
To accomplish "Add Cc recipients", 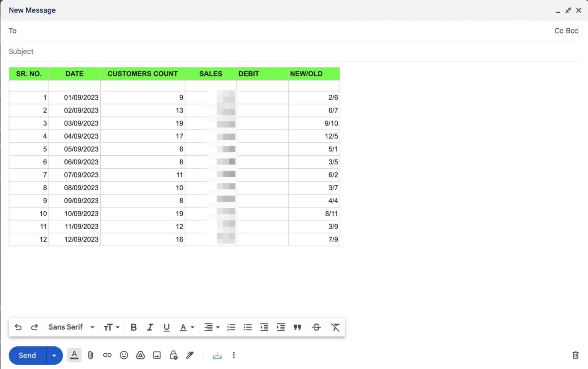I will 559,31.
